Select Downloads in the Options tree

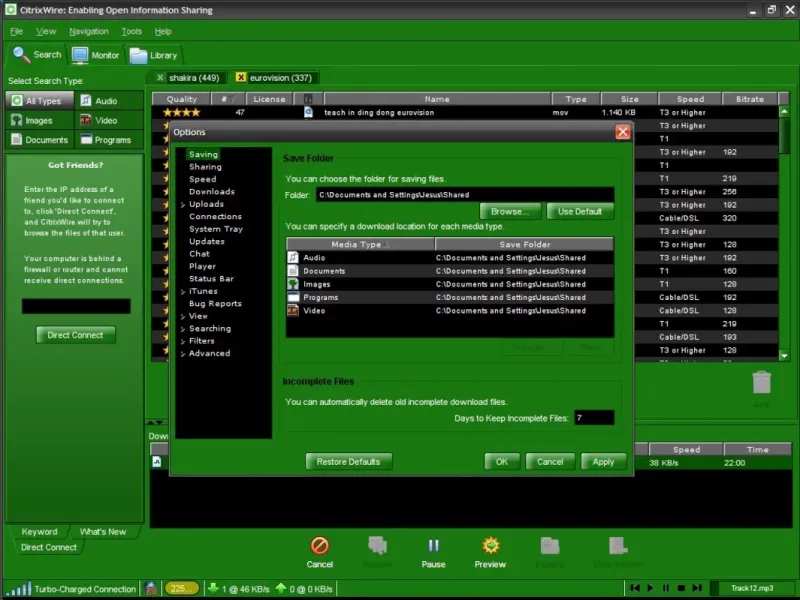(212, 192)
